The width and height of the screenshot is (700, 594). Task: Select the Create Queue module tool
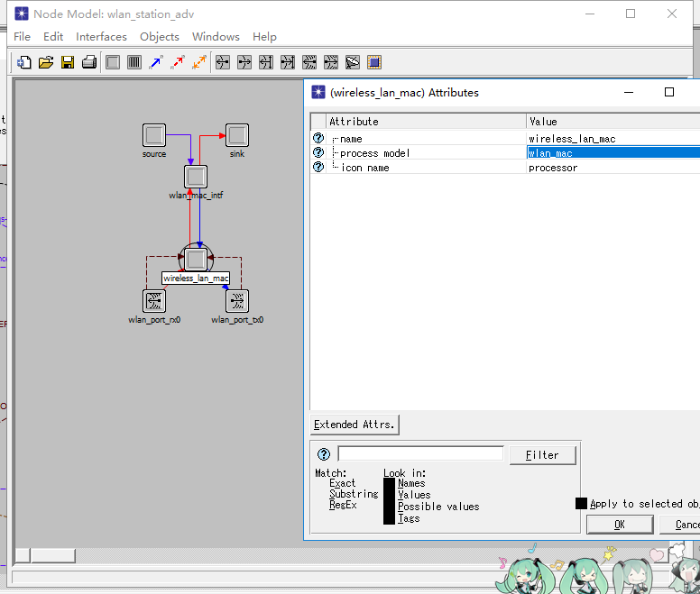(134, 62)
